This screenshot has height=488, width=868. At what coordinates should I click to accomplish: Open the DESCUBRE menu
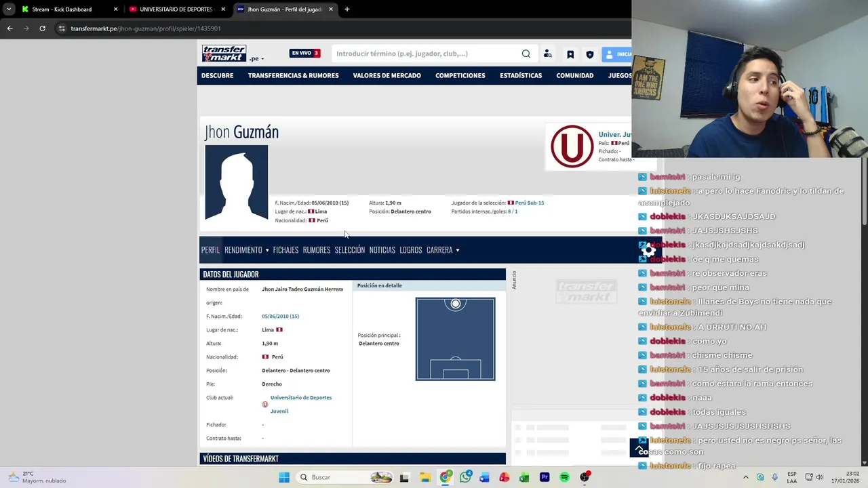[217, 75]
